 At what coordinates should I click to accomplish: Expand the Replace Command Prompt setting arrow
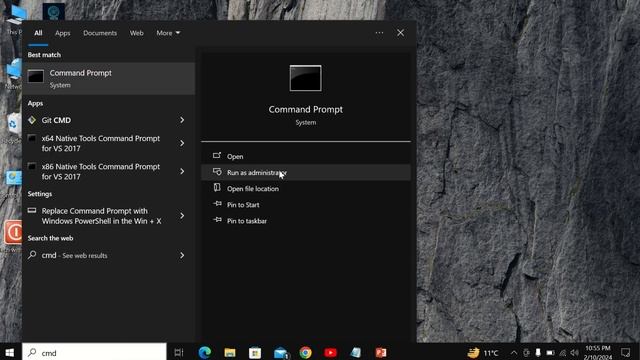point(182,216)
